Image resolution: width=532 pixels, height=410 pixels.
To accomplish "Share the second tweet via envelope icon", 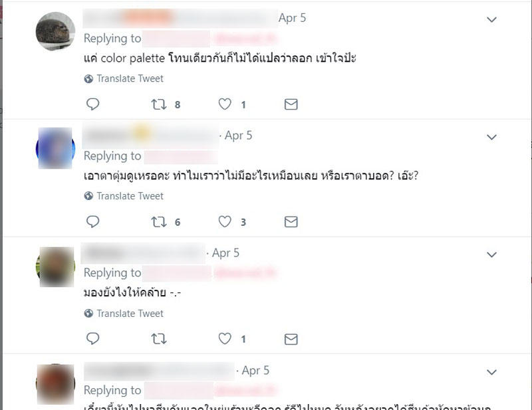I will click(x=291, y=222).
